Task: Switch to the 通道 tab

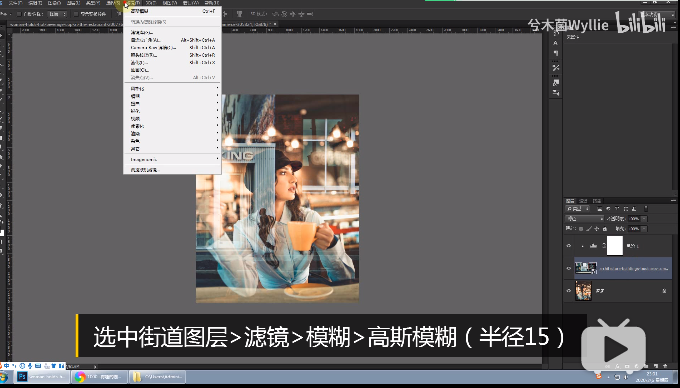Action: (x=583, y=201)
